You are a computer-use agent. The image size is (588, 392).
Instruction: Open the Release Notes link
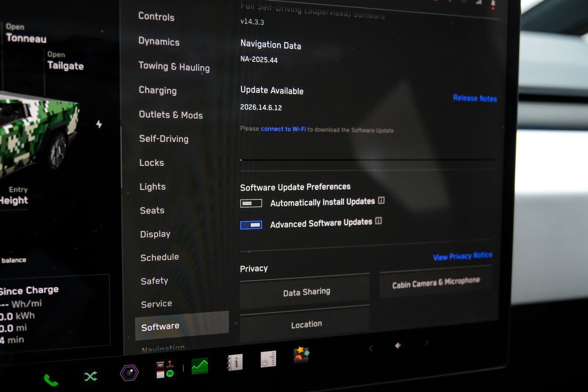click(x=475, y=98)
